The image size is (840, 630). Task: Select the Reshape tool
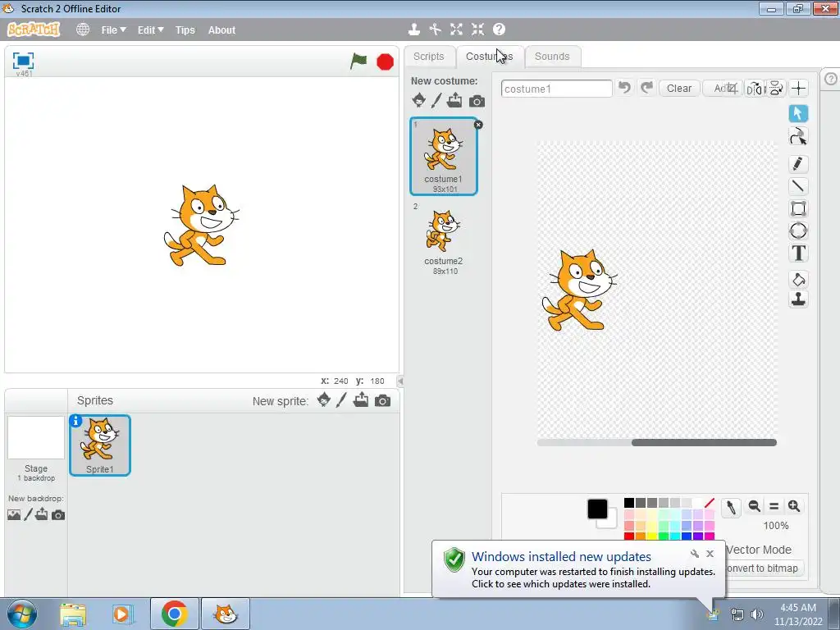point(798,137)
